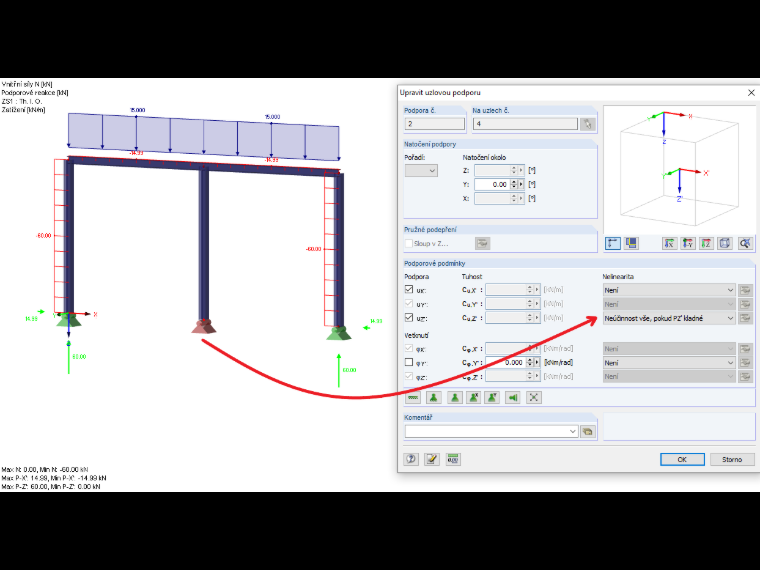This screenshot has width=760, height=570.
Task: Toggle the surface rendering icon under the preview
Action: click(631, 243)
